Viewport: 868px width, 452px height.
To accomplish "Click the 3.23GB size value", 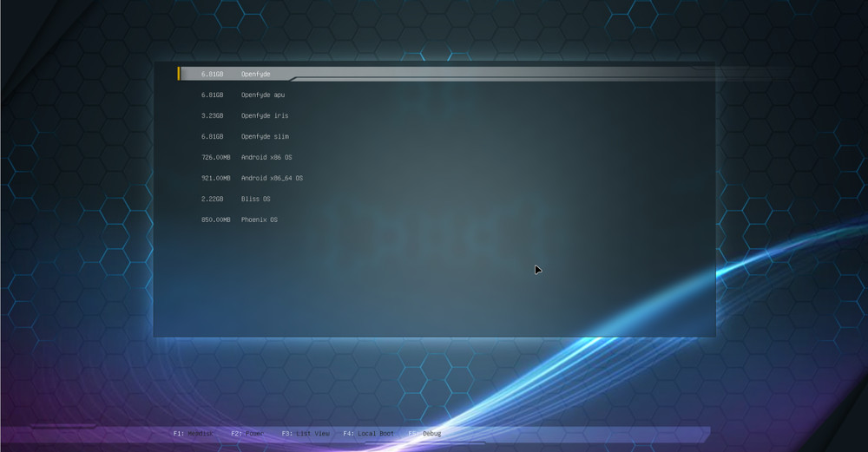I will [212, 115].
